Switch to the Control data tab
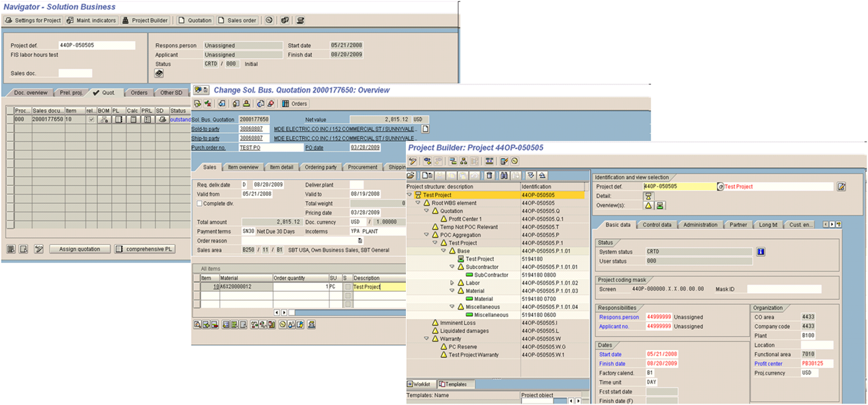This screenshot has width=868, height=405. pos(657,225)
